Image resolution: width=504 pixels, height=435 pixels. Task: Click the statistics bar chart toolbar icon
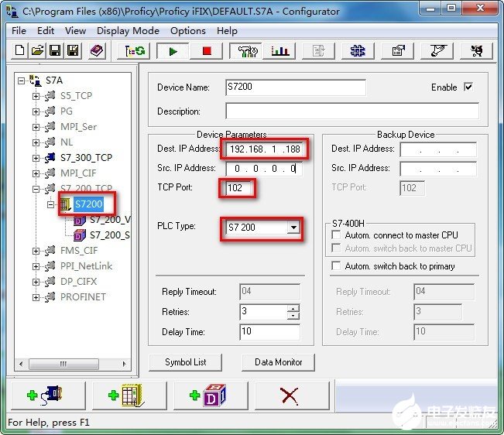point(279,51)
